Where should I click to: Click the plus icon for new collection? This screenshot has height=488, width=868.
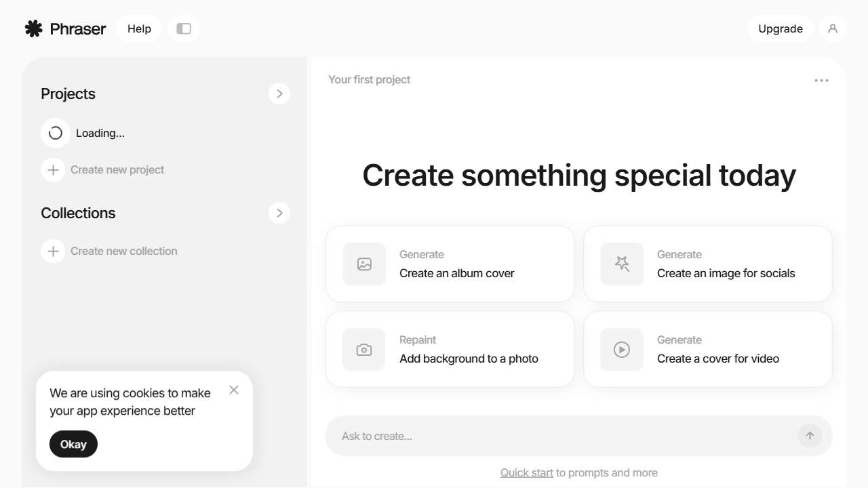pos(53,251)
